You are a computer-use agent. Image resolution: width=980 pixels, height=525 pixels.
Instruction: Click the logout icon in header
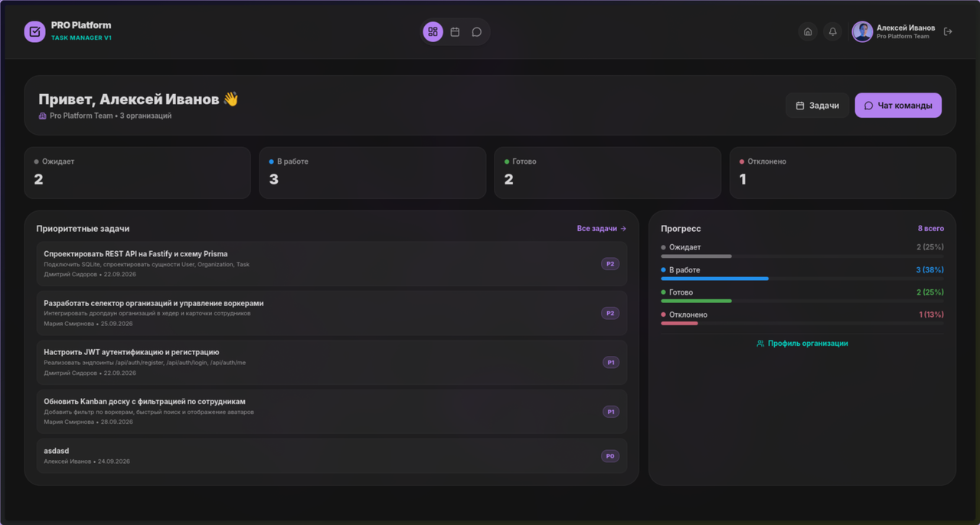(x=948, y=32)
